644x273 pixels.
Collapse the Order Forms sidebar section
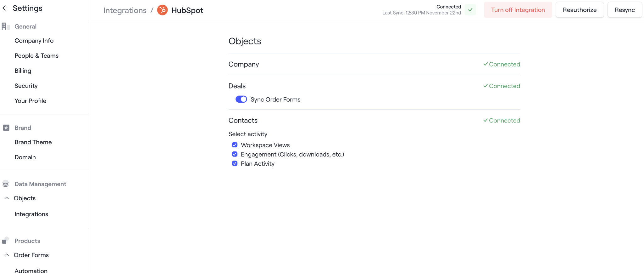coord(7,255)
